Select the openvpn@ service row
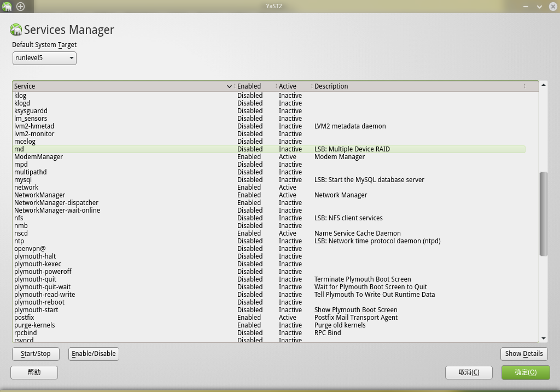This screenshot has width=560, height=392. (269, 249)
